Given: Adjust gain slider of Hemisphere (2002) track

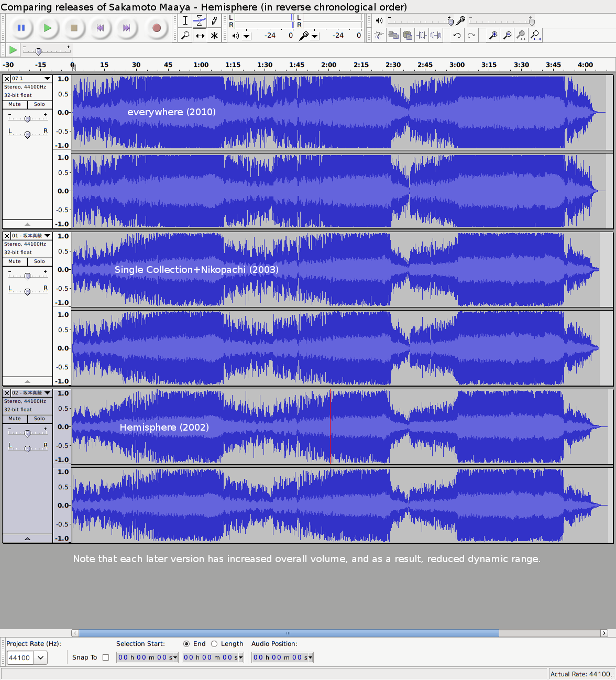Looking at the screenshot, I should pos(27,433).
